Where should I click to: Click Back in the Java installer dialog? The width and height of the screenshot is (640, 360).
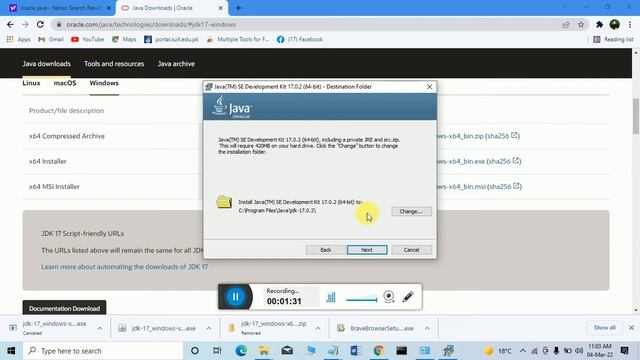[325, 250]
